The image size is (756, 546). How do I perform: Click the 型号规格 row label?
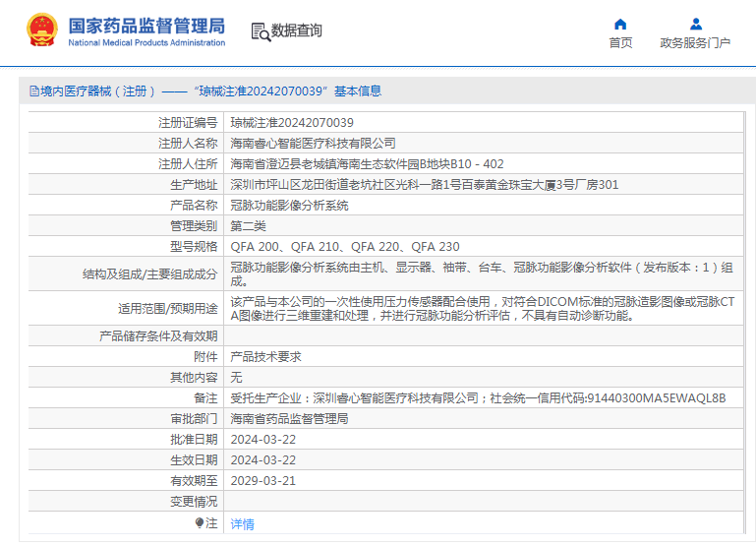[194, 247]
